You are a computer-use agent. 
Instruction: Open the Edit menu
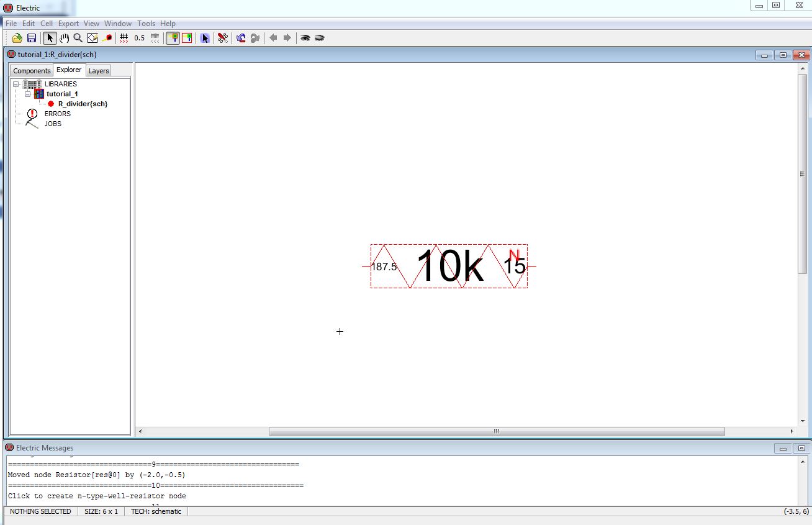tap(29, 24)
